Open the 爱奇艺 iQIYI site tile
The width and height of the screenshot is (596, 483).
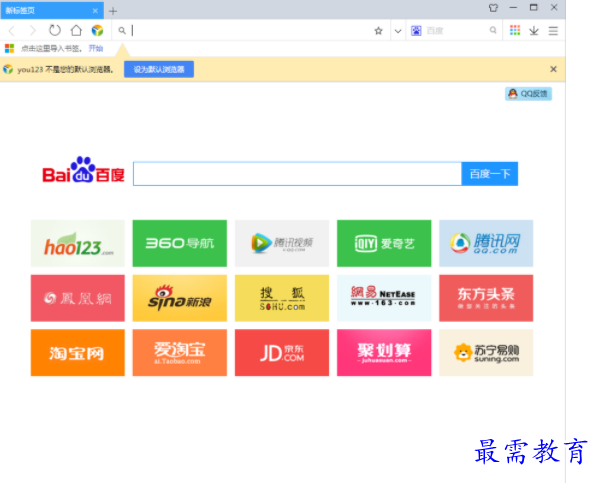(384, 243)
